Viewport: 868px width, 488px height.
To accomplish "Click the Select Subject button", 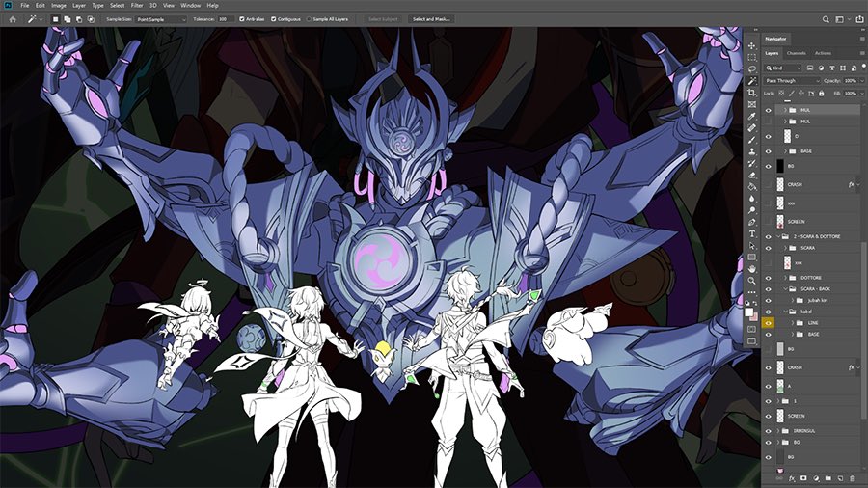I will click(383, 19).
